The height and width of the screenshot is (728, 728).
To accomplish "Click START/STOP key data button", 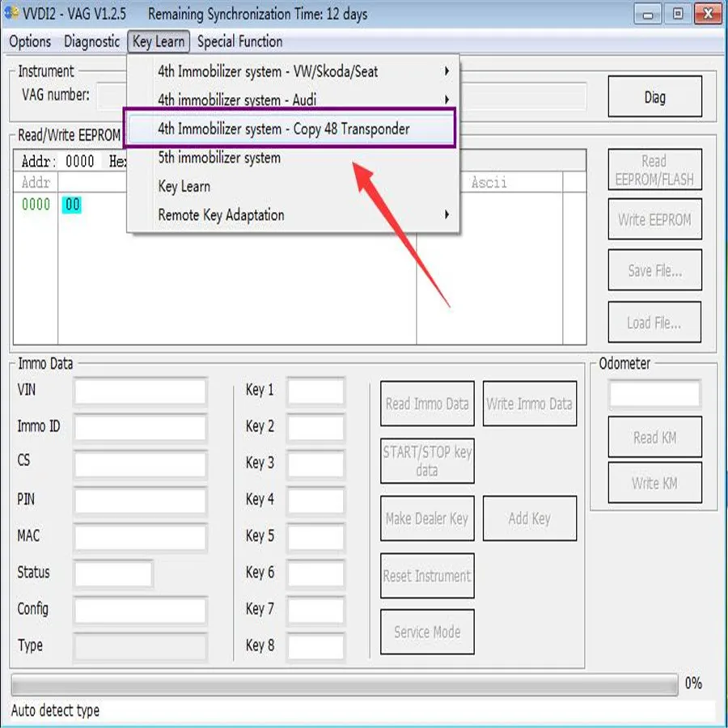I will [427, 460].
